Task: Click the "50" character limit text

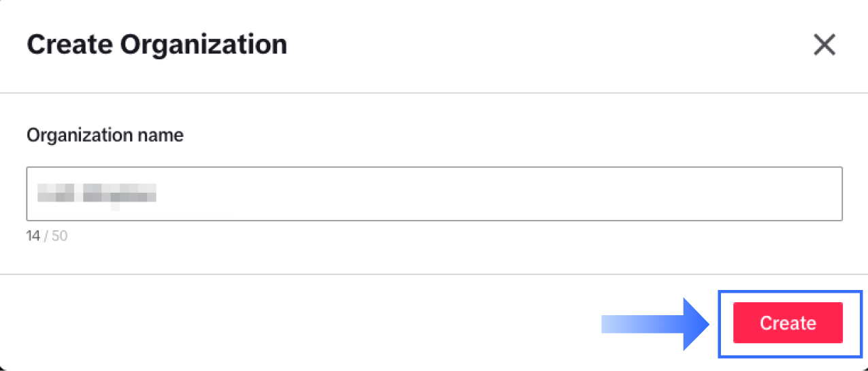Action: [x=60, y=237]
